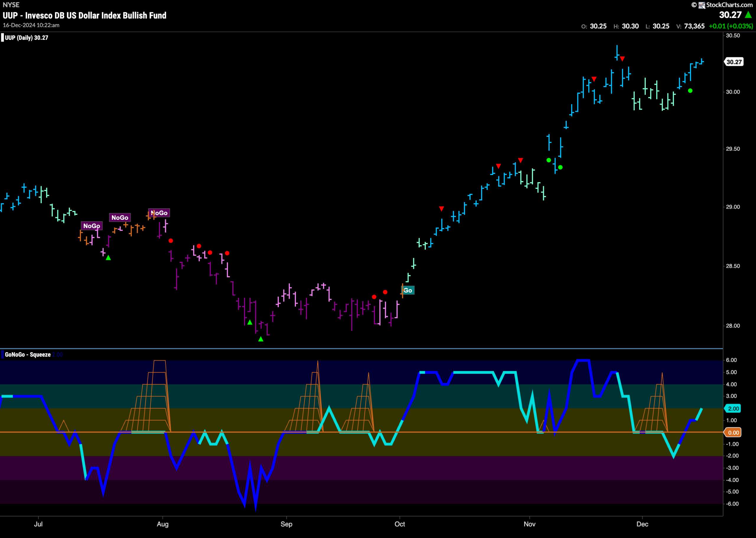Image resolution: width=756 pixels, height=538 pixels.
Task: Click the Dec label on the time axis
Action: 642,524
